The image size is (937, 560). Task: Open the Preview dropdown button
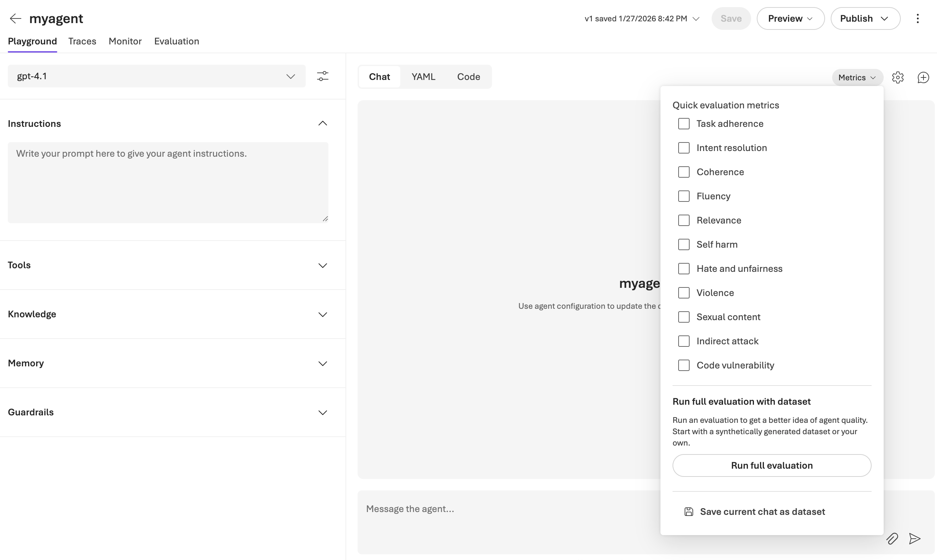791,18
